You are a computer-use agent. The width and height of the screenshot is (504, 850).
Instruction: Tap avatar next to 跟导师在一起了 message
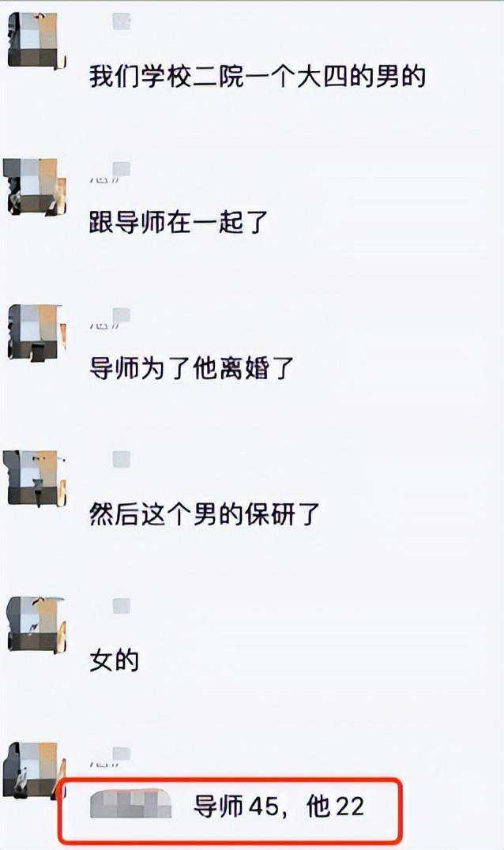[x=36, y=186]
